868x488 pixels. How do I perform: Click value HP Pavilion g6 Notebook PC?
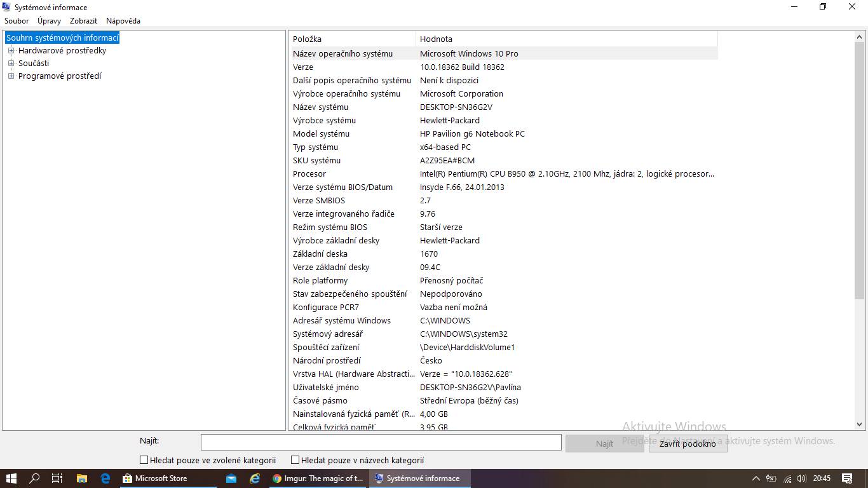pos(472,134)
